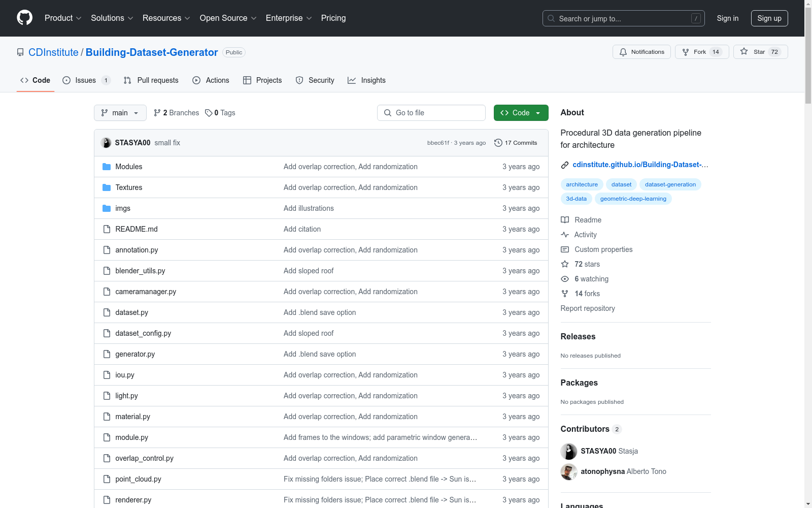
Task: Switch to the Pull requests tab
Action: pos(151,80)
